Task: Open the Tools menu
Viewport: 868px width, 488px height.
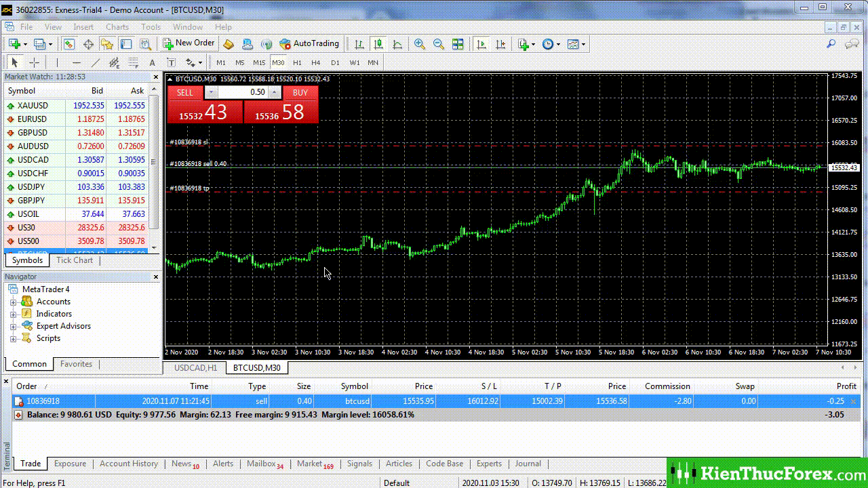Action: (x=151, y=27)
